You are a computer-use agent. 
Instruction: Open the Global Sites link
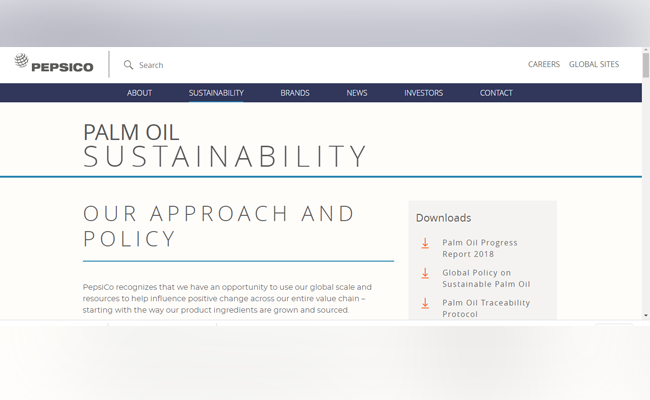tap(594, 64)
